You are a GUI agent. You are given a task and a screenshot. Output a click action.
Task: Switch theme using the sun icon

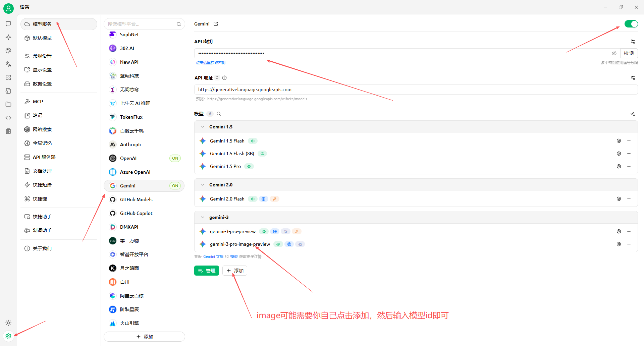(8, 323)
